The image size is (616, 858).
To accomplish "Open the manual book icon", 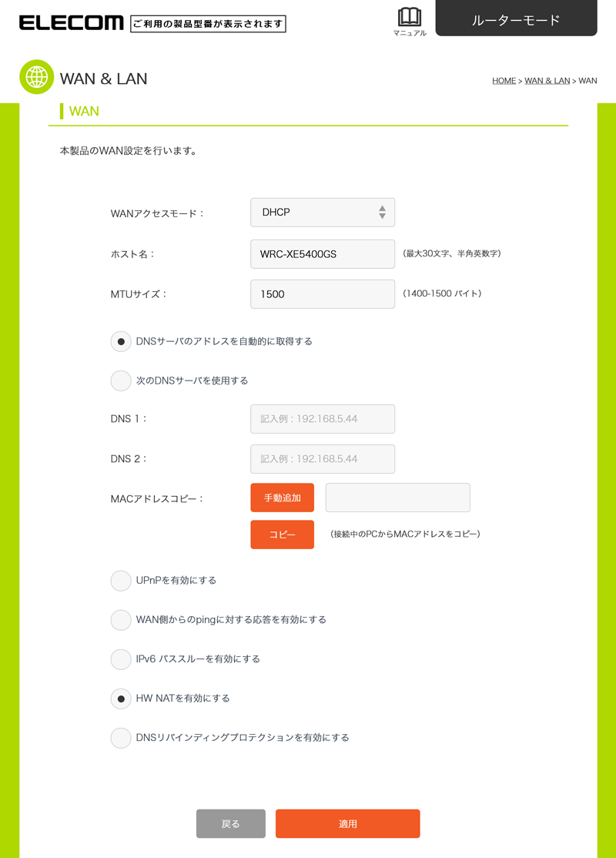I will coord(409,18).
